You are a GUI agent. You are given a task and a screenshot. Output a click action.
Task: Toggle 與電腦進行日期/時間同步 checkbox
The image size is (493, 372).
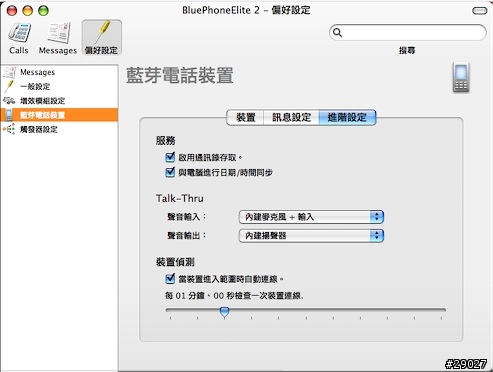point(170,172)
